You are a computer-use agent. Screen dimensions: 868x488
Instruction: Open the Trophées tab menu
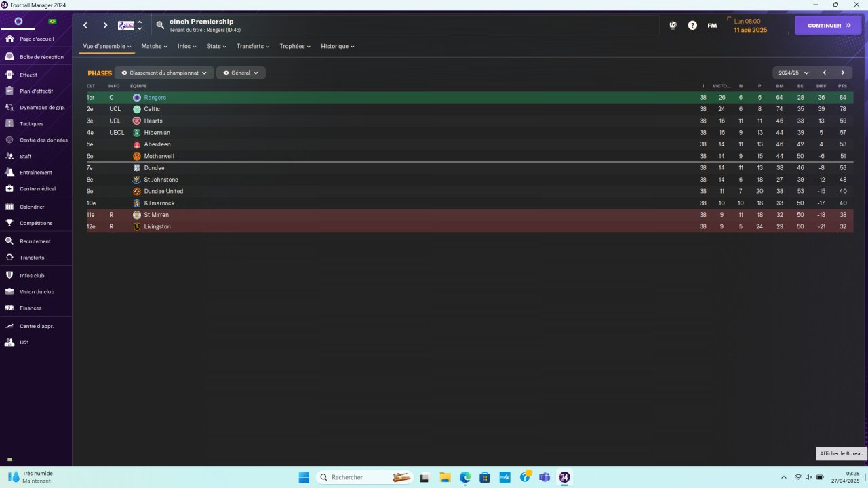coord(295,46)
